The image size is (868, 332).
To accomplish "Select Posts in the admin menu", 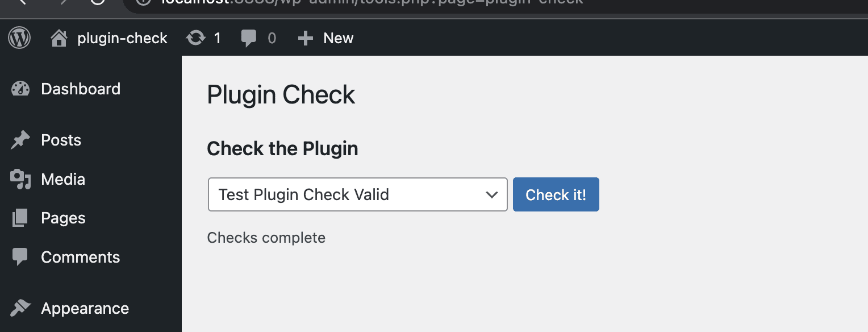I will click(61, 140).
